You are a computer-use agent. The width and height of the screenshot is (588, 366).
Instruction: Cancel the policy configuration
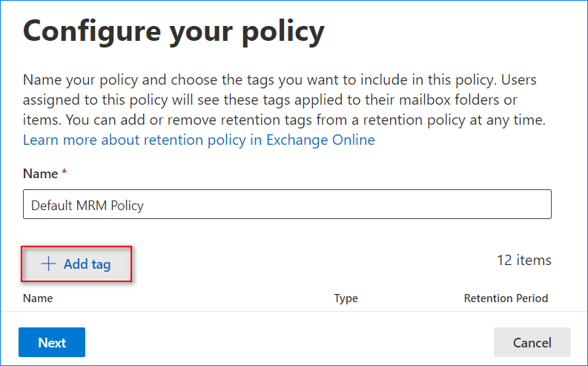click(532, 342)
